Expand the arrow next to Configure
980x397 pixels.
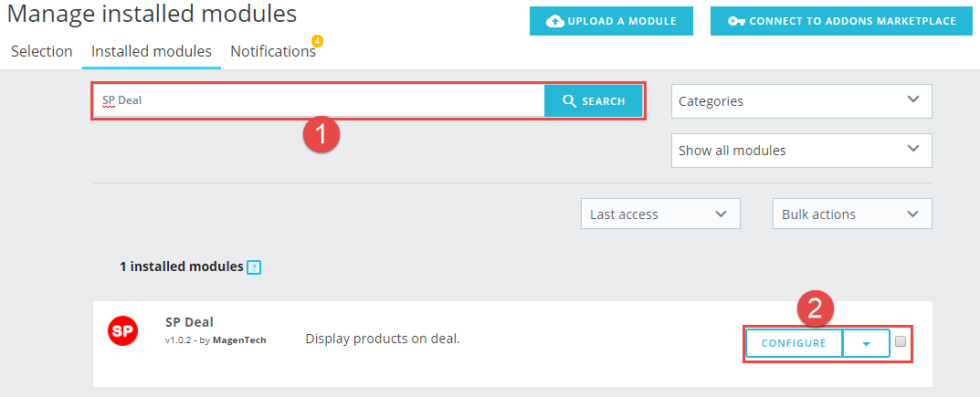click(866, 343)
